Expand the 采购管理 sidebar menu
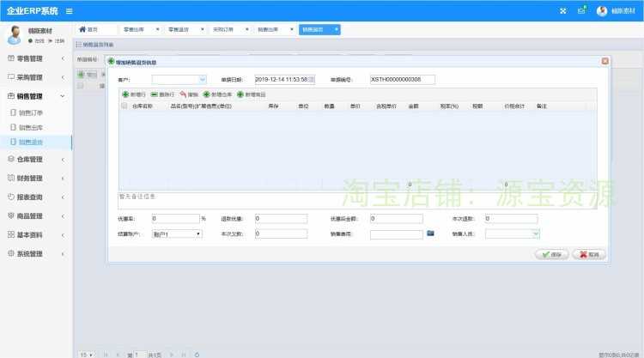This screenshot has height=358, width=644. pos(36,77)
